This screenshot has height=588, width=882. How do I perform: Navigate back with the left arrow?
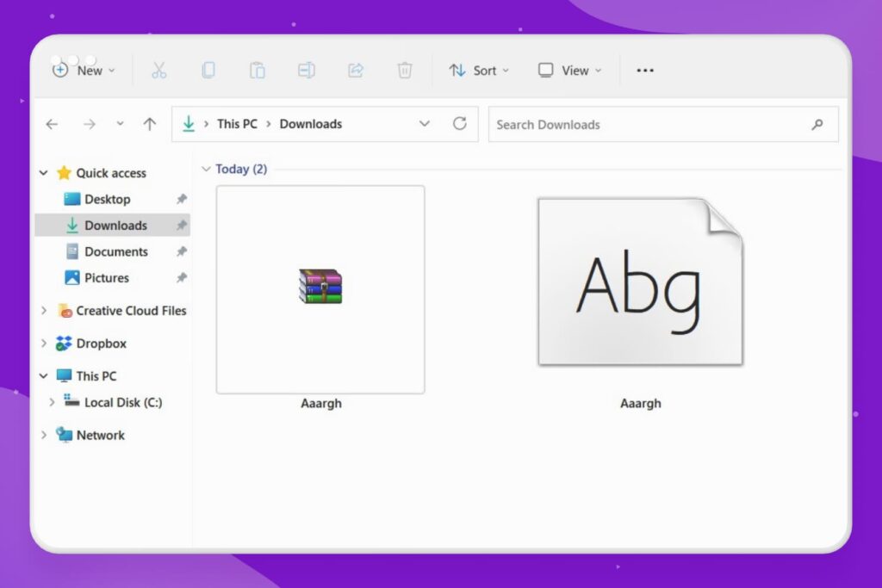[x=52, y=124]
